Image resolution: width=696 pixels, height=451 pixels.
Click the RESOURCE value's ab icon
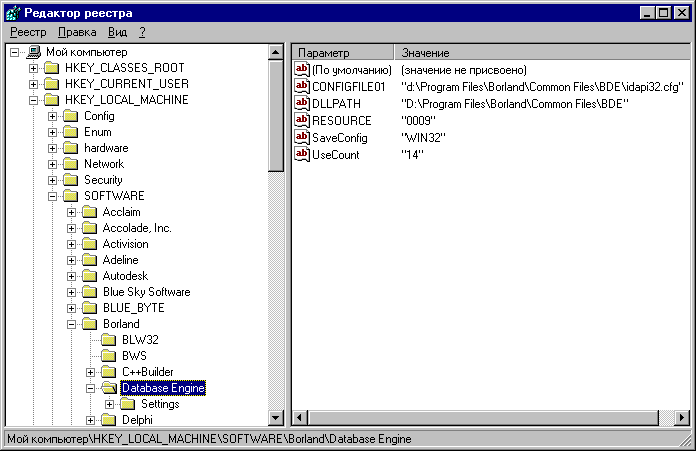(303, 121)
